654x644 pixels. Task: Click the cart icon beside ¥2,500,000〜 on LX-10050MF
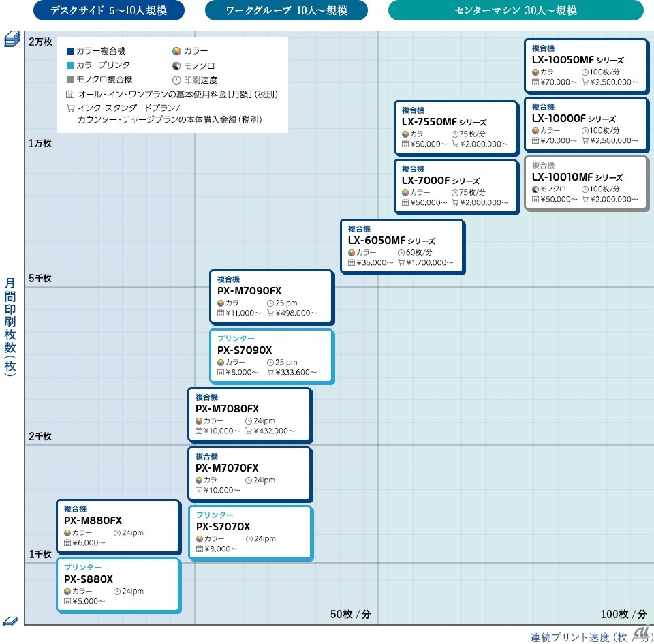point(585,82)
